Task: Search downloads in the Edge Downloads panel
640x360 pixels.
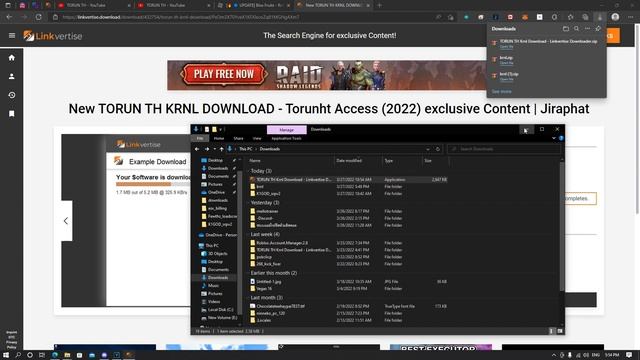Action: click(576, 29)
